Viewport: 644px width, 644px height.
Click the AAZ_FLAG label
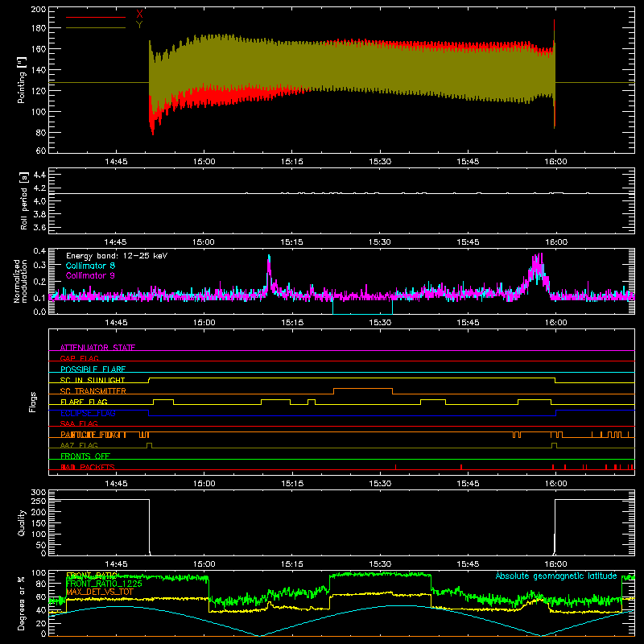click(x=79, y=445)
